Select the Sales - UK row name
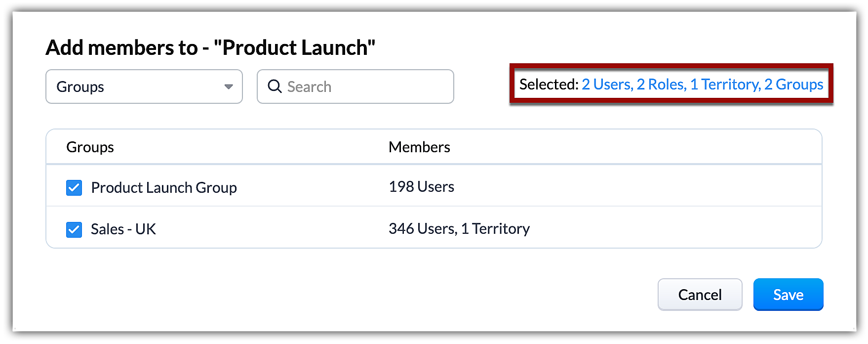Viewport: 868px width, 344px height. click(123, 229)
